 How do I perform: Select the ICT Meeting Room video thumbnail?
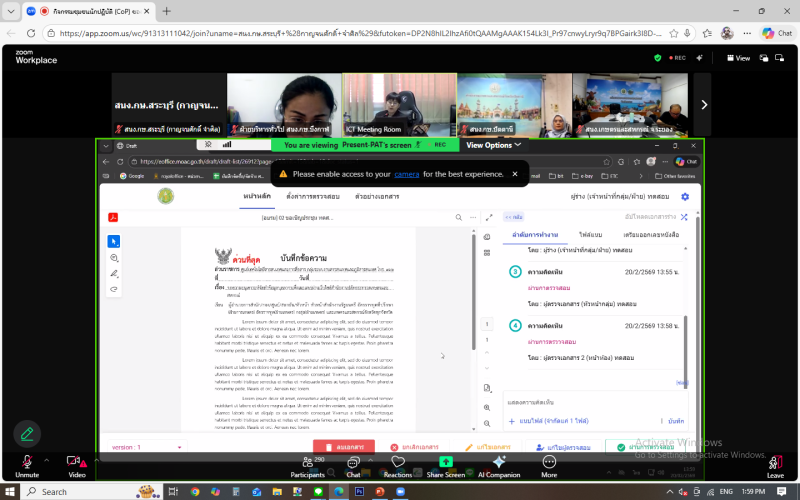(x=397, y=103)
